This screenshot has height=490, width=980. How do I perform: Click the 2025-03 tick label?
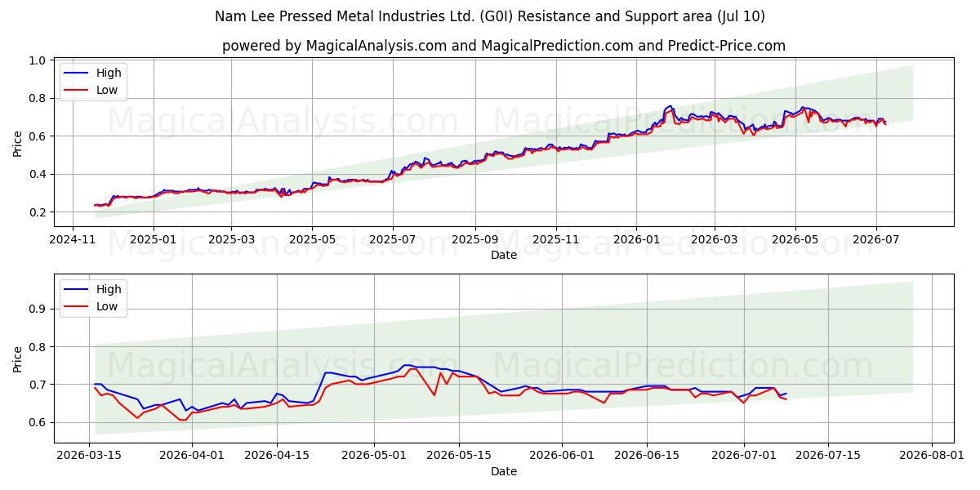coord(231,239)
